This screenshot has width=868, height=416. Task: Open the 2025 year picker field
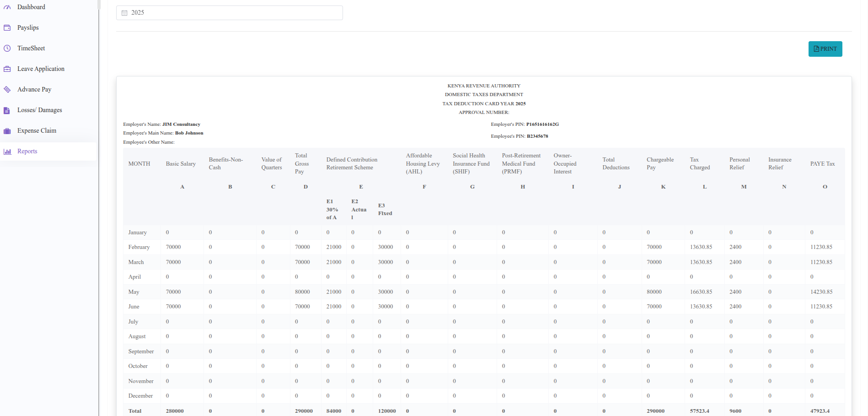pos(229,13)
